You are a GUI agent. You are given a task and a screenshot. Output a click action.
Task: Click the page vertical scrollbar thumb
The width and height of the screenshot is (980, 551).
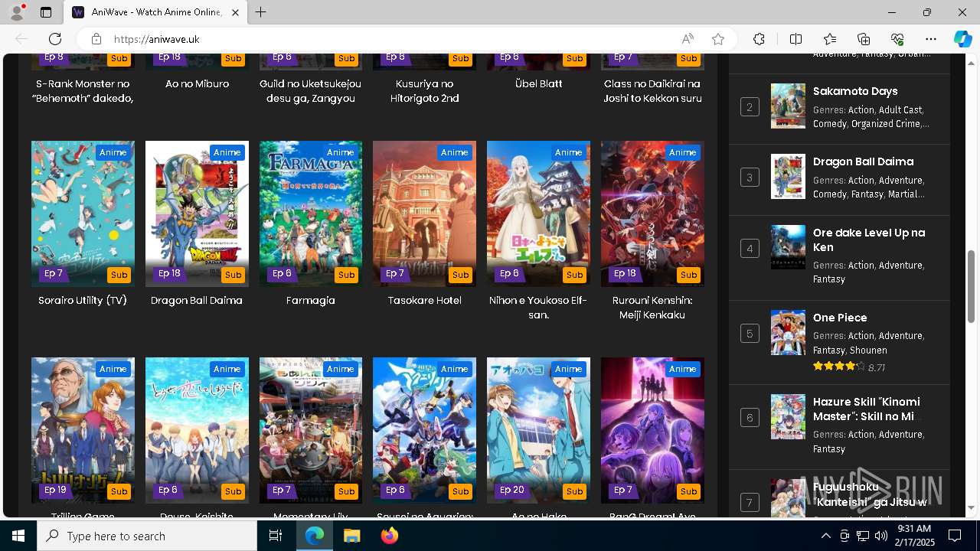point(972,286)
